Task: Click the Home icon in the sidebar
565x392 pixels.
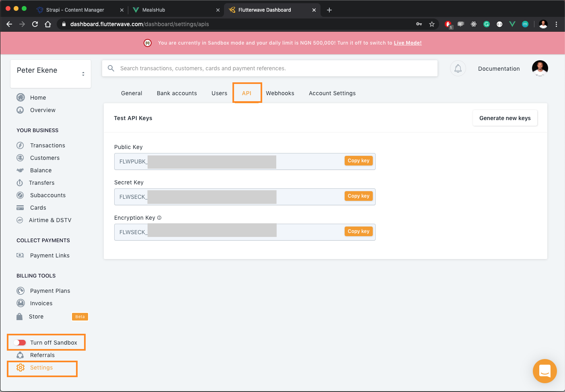Action: pos(21,97)
